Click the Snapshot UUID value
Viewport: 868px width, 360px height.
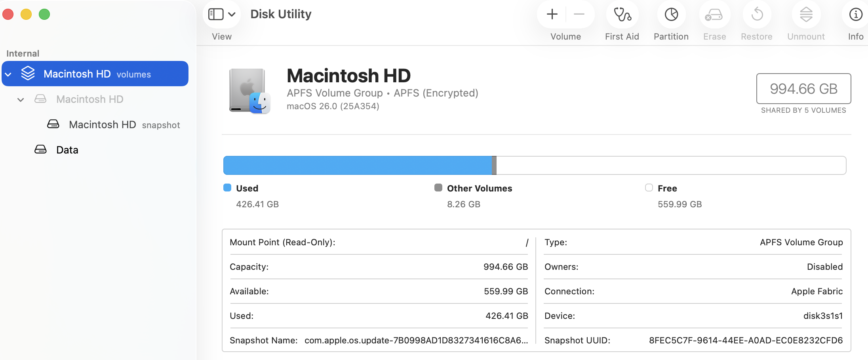746,340
